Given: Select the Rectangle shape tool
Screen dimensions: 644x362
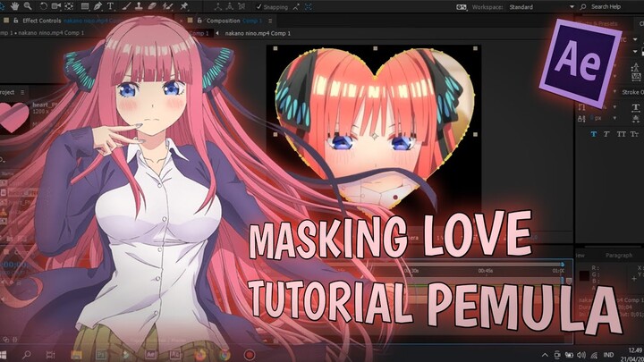Looking at the screenshot, I should point(85,6).
